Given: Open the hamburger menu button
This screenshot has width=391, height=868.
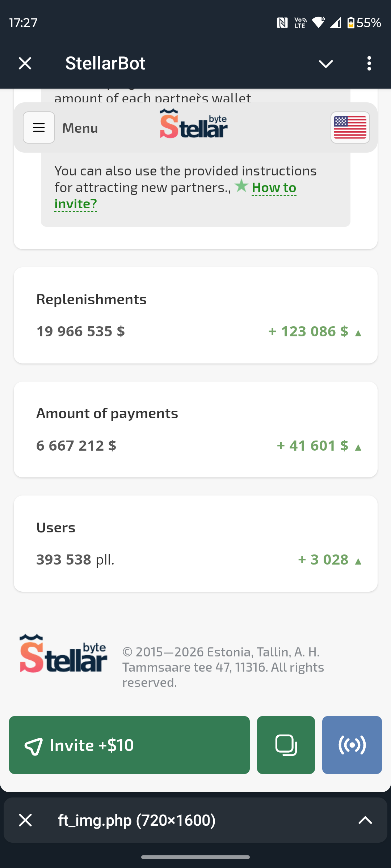Looking at the screenshot, I should (x=39, y=128).
